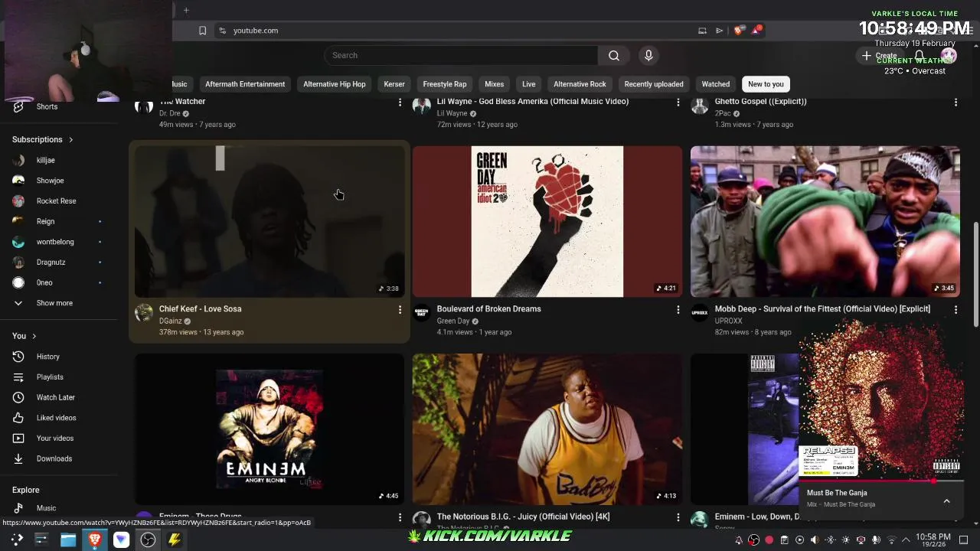Click the volume icon in system tray

point(815,540)
